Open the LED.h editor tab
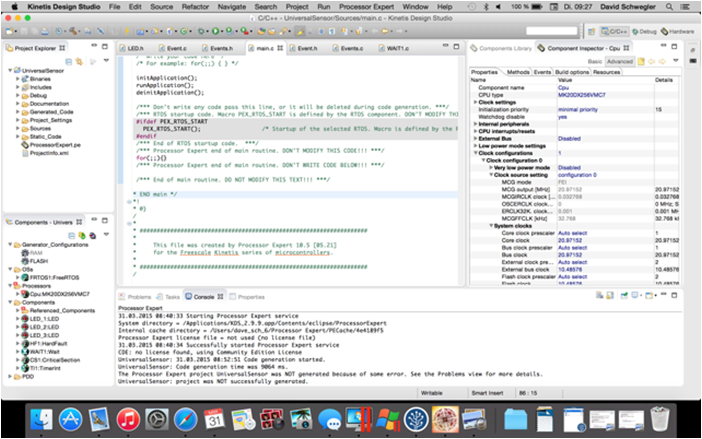This screenshot has height=439, width=702. click(132, 48)
